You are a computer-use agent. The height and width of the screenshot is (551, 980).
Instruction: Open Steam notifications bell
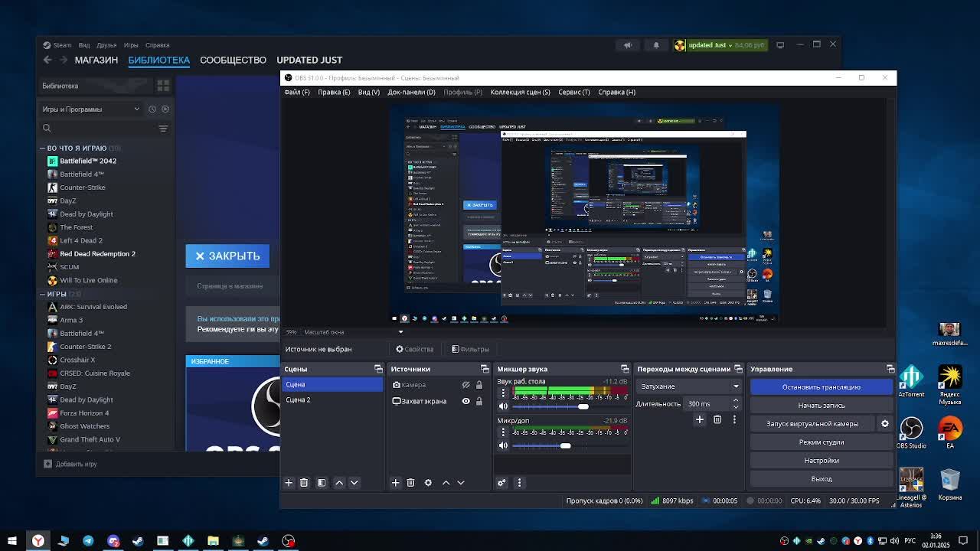point(656,45)
